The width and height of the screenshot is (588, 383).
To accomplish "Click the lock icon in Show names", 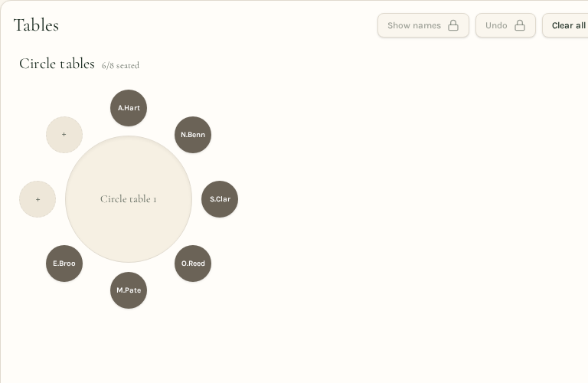I will click(x=453, y=25).
